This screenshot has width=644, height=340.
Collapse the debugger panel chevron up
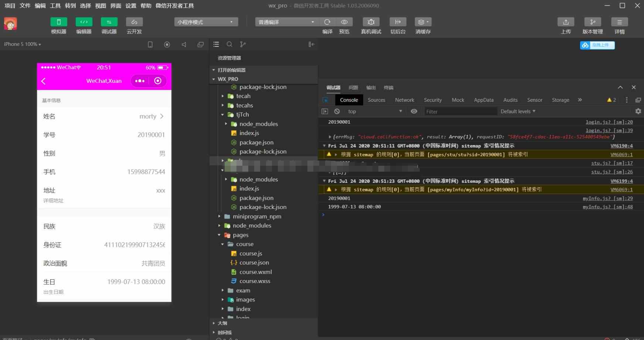click(620, 87)
